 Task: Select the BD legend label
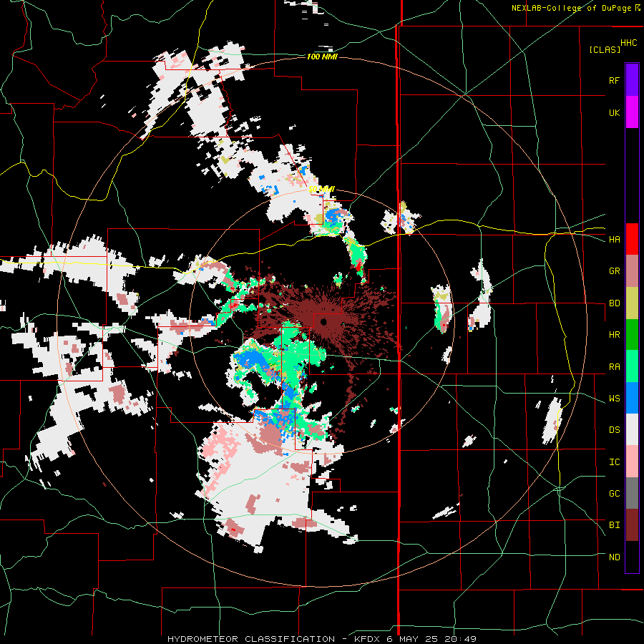[x=614, y=303]
